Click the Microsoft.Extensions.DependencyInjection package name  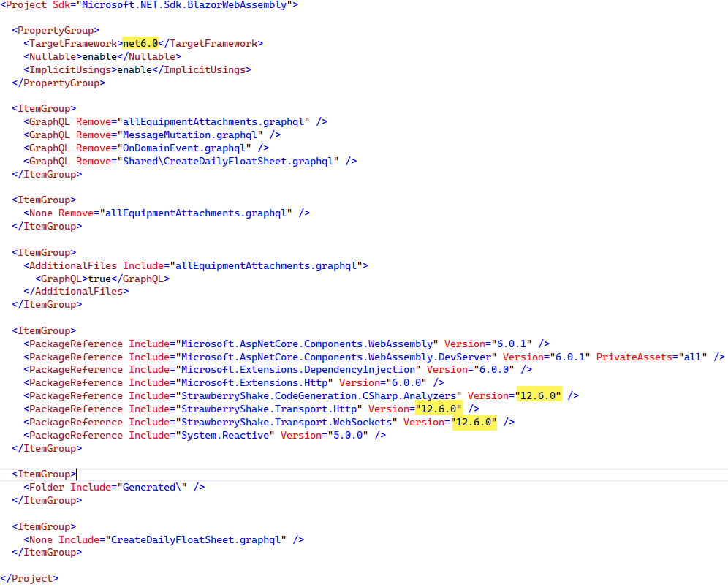point(298,370)
